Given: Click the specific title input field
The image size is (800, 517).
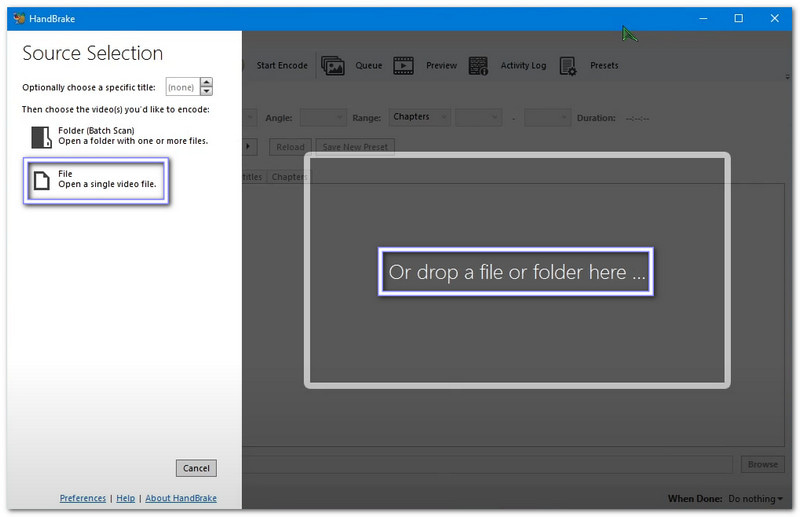Looking at the screenshot, I should tap(182, 88).
